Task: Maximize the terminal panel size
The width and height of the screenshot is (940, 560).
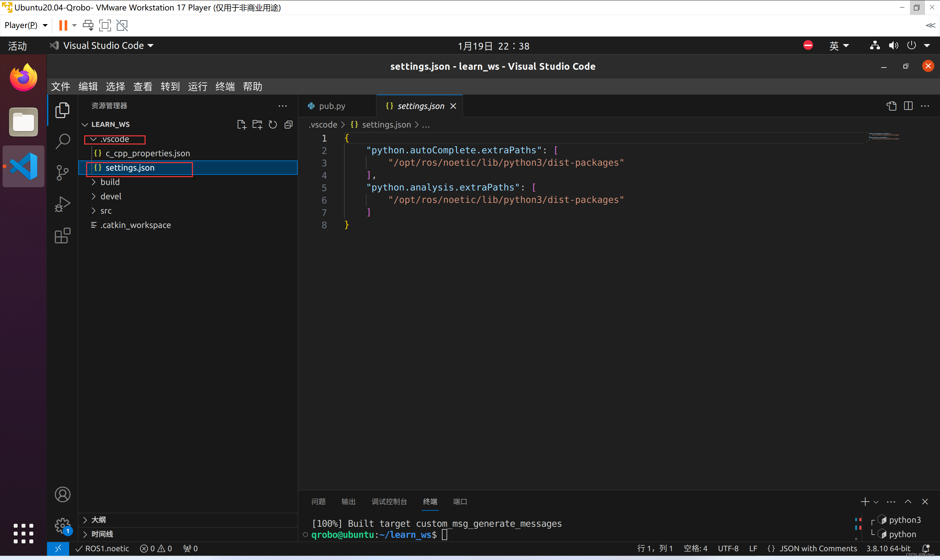Action: (x=908, y=502)
